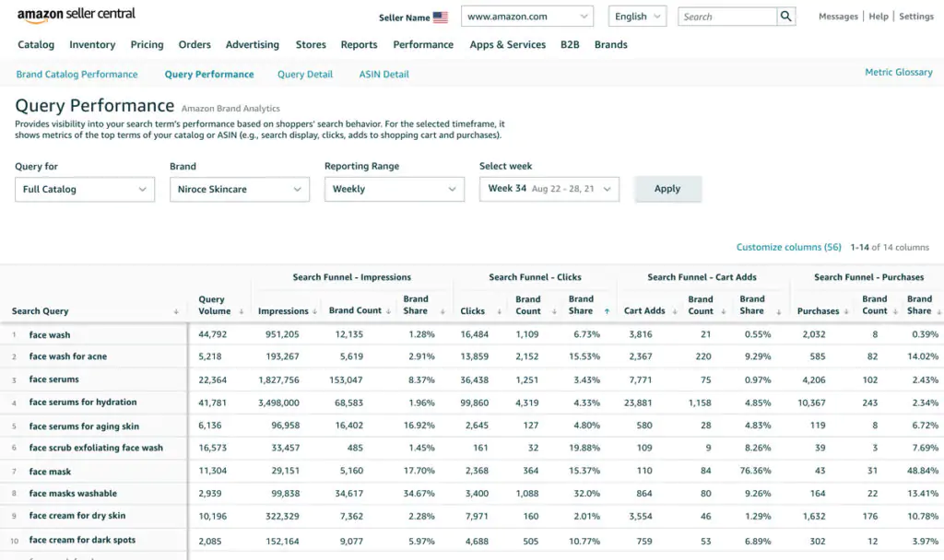944x560 pixels.
Task: Open the Orders menu
Action: click(195, 44)
